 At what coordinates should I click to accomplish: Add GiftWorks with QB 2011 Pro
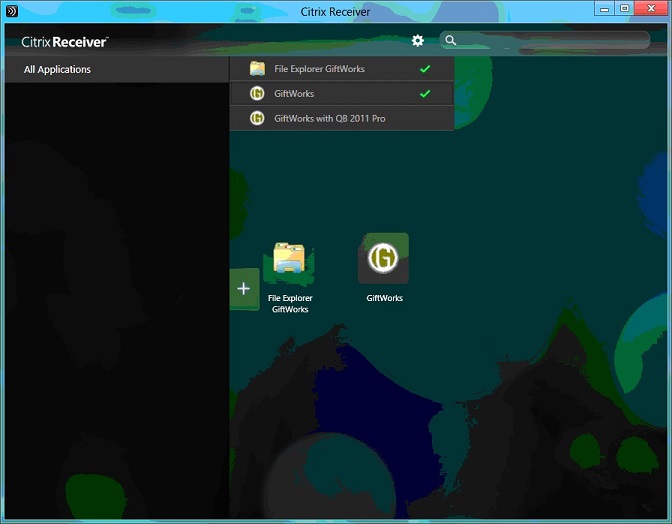tap(342, 118)
